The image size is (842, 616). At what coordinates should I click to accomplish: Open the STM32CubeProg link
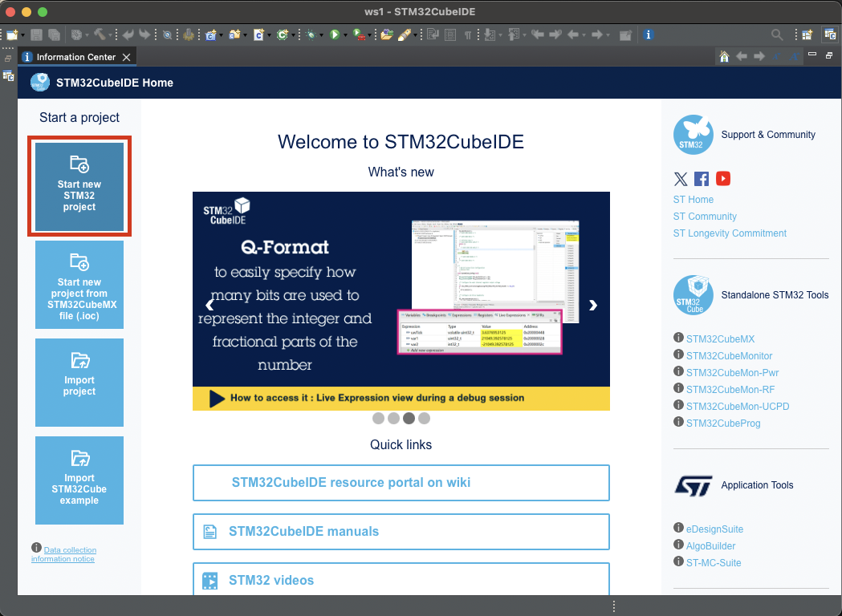[x=723, y=423]
